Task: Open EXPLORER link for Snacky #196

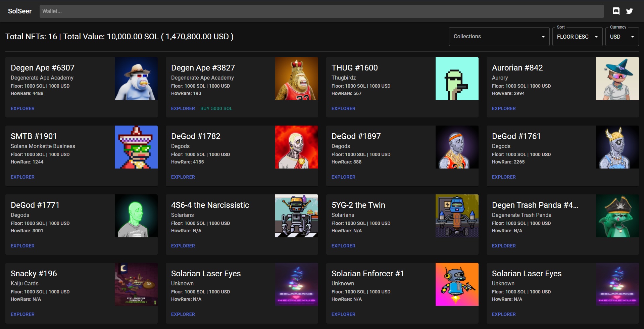Action: pyautogui.click(x=22, y=314)
